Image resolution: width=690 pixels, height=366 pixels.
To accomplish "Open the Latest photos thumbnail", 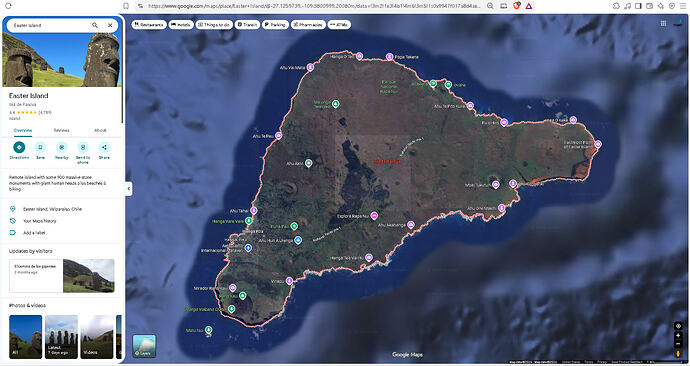I will (61, 337).
